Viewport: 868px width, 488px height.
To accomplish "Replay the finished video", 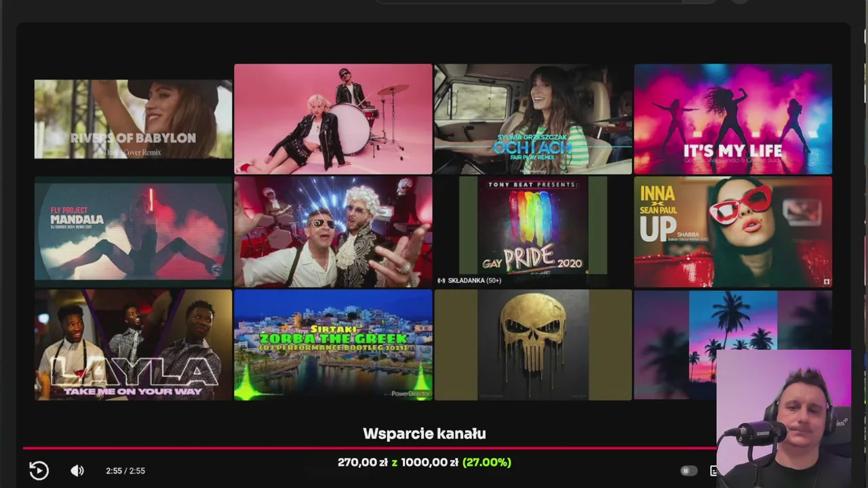I will 39,470.
